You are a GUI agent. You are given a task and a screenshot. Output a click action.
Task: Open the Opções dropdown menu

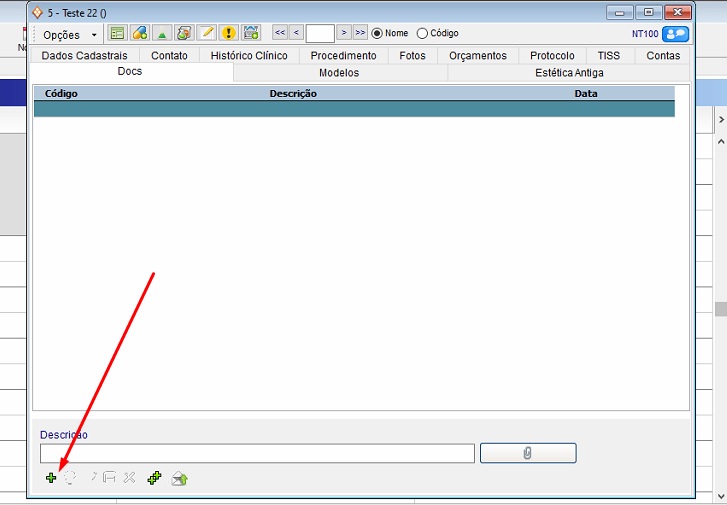click(69, 34)
